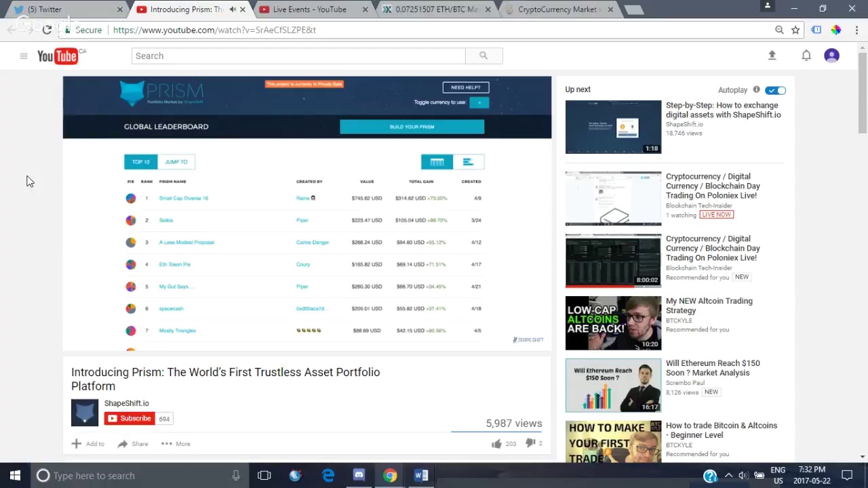Select the list view in the leaderboard

468,162
